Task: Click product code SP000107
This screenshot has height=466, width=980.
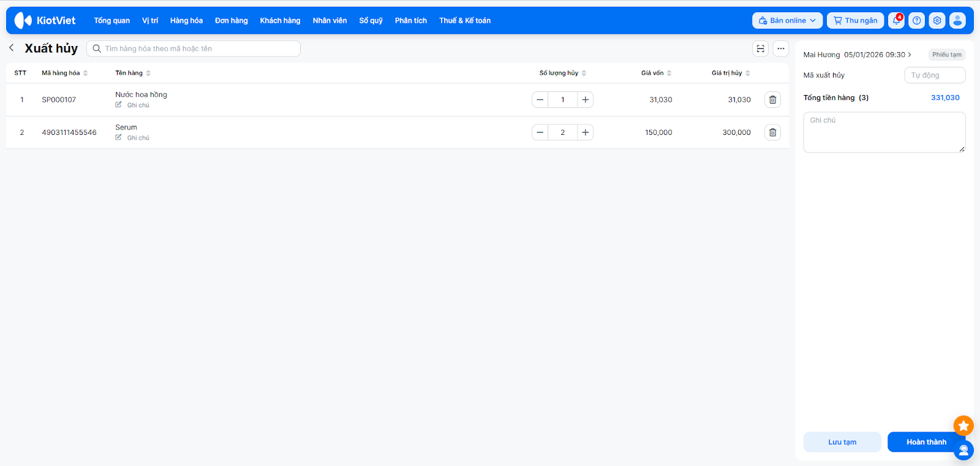Action: point(59,99)
